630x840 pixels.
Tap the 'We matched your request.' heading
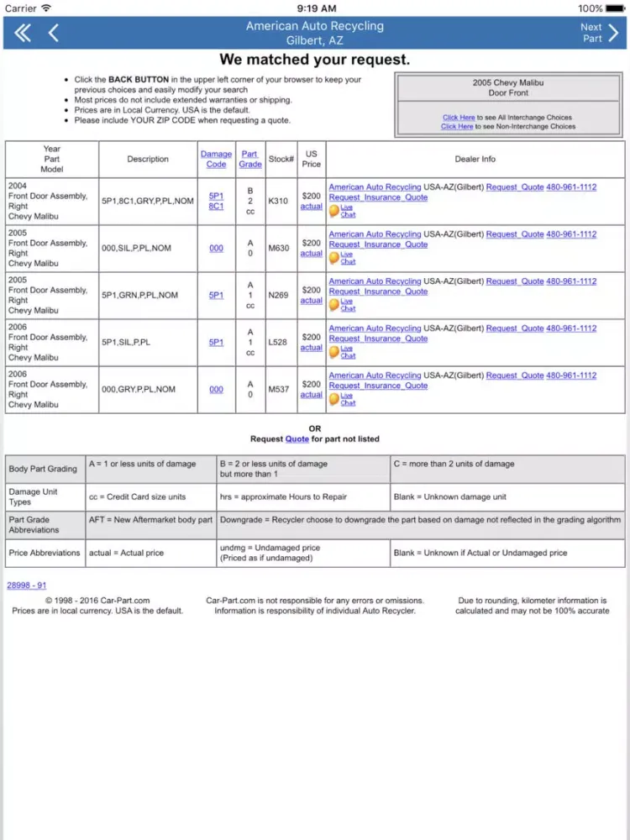point(314,59)
